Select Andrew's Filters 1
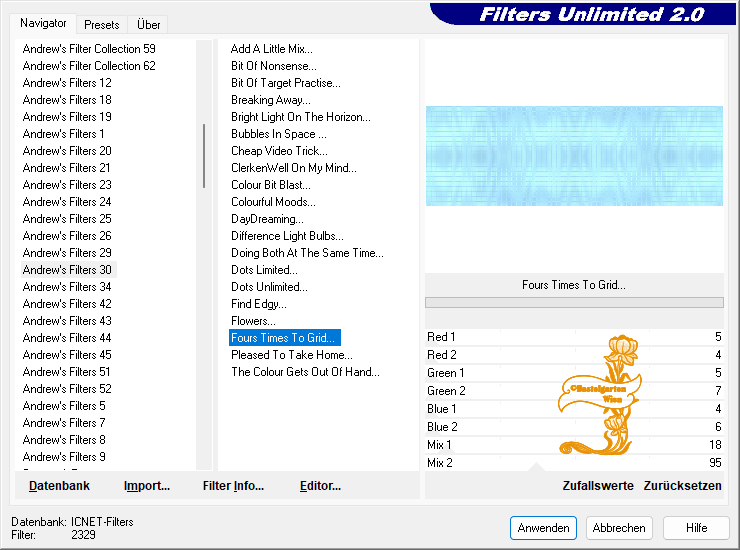Screen dimensions: 740x550 [x=63, y=134]
